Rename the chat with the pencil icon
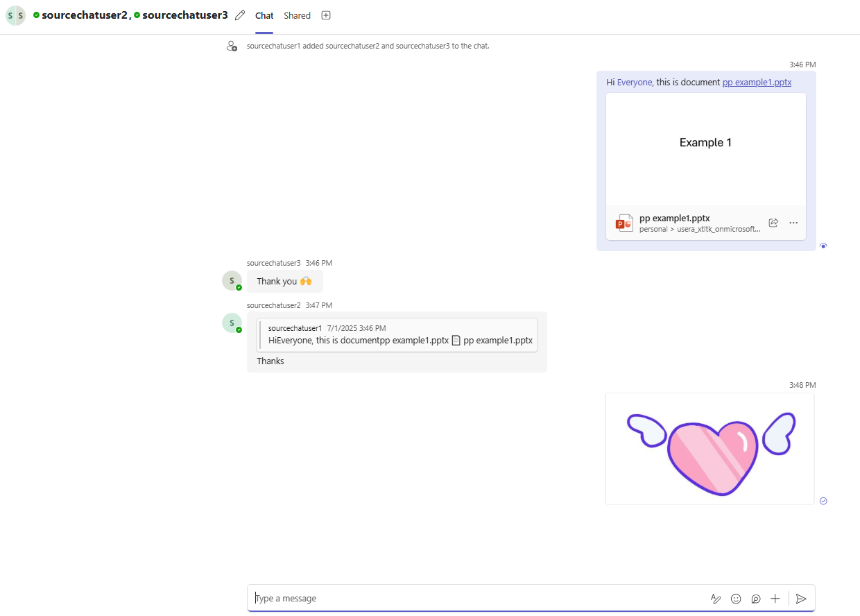This screenshot has height=616, width=860. [239, 15]
